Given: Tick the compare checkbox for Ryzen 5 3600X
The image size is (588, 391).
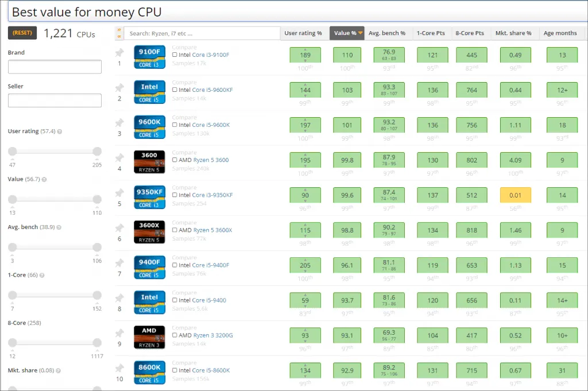Looking at the screenshot, I should click(x=175, y=230).
